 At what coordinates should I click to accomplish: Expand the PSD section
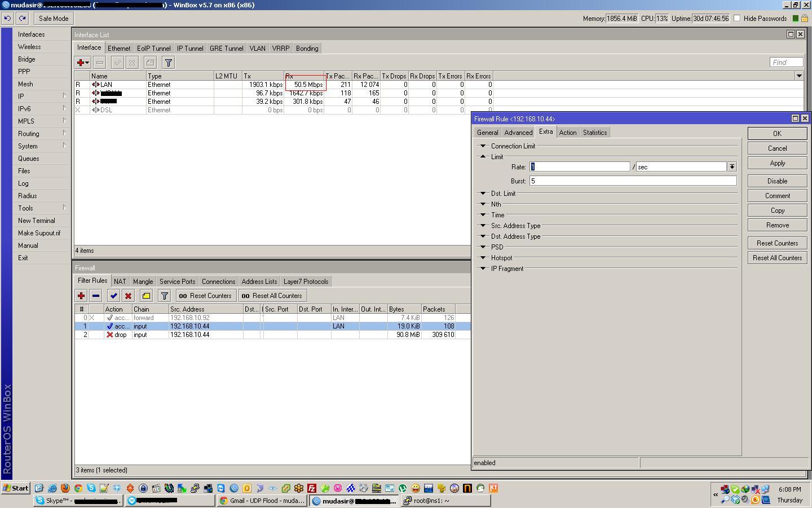point(483,247)
